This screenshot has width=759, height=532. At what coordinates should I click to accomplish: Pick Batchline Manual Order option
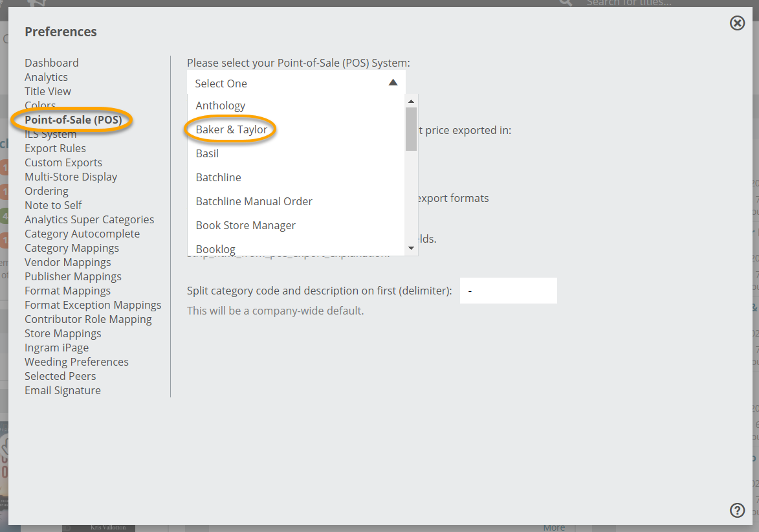coord(254,201)
